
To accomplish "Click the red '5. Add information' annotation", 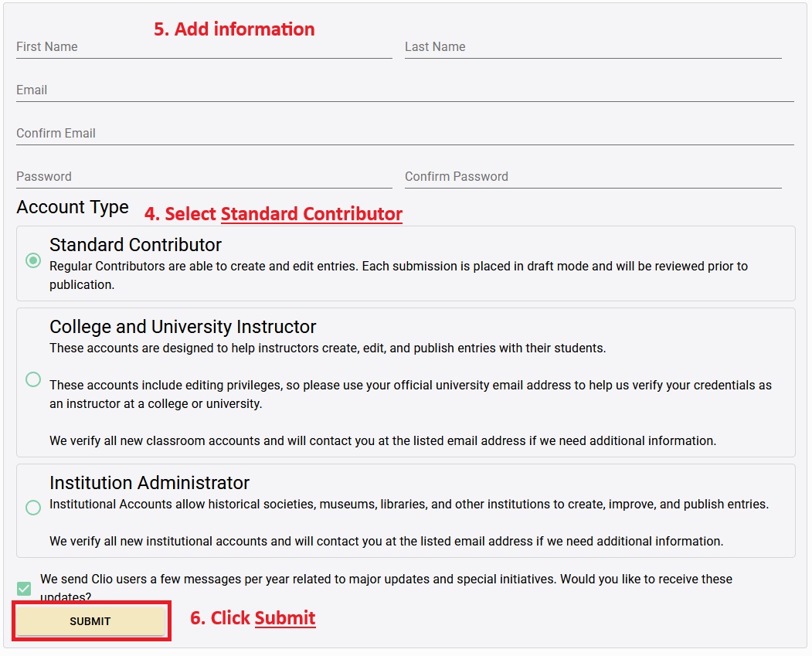I will pos(234,29).
